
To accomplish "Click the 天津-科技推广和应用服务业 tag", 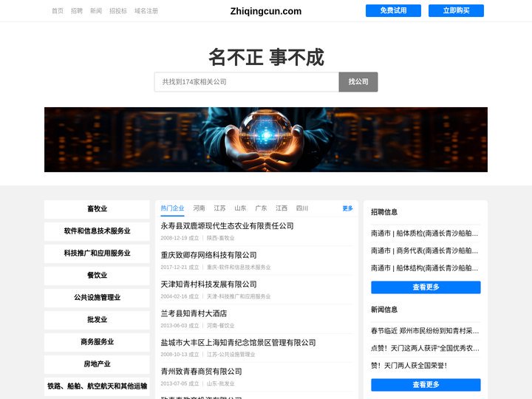I will click(239, 296).
